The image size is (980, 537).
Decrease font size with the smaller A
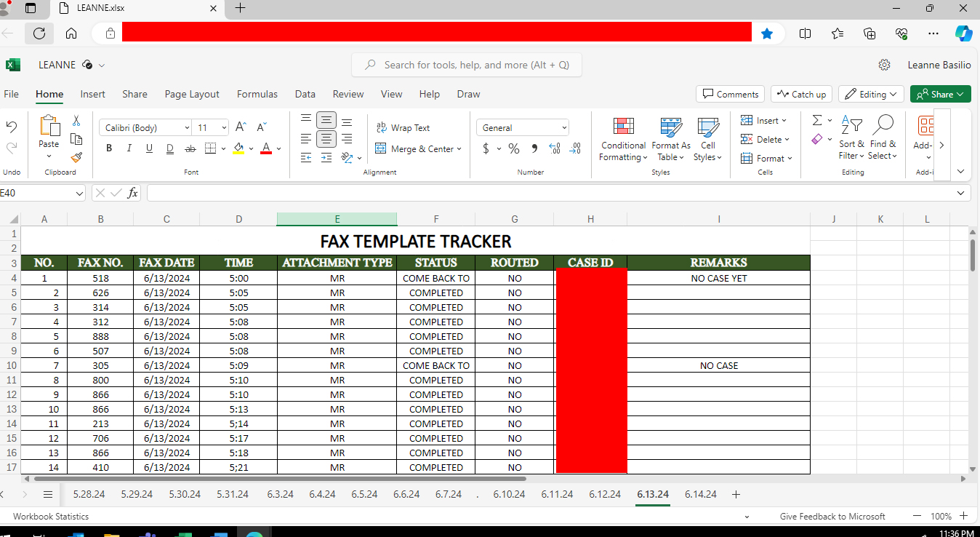coord(262,127)
